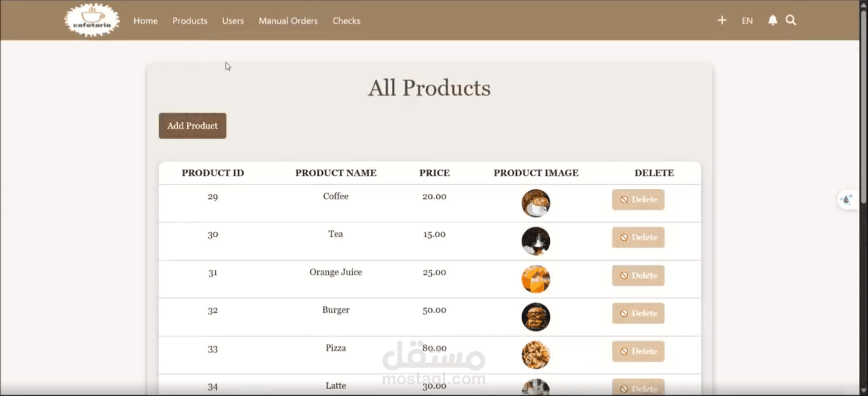Click the price 25.00

434,272
